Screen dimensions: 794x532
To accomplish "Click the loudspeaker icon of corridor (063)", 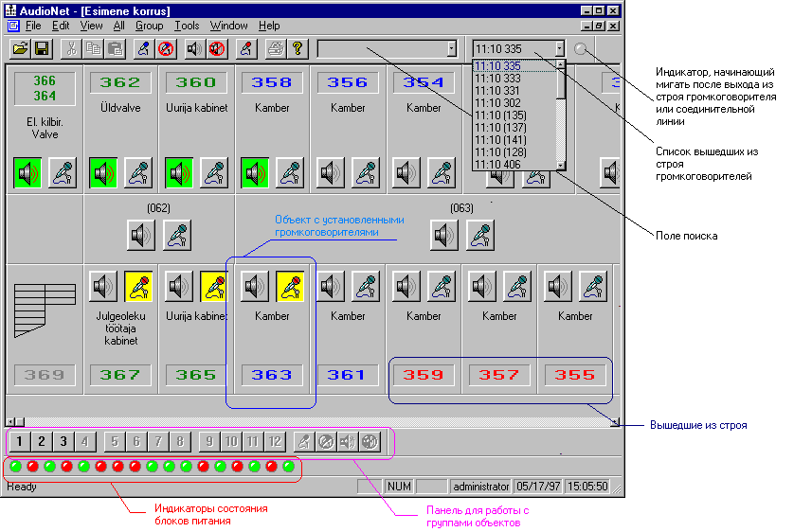I will pos(444,235).
